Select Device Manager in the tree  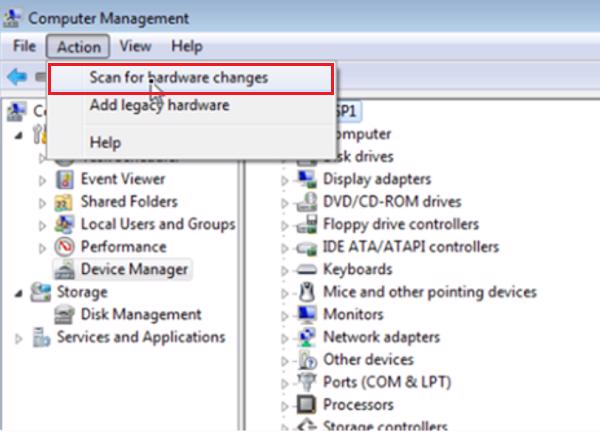coord(134,269)
